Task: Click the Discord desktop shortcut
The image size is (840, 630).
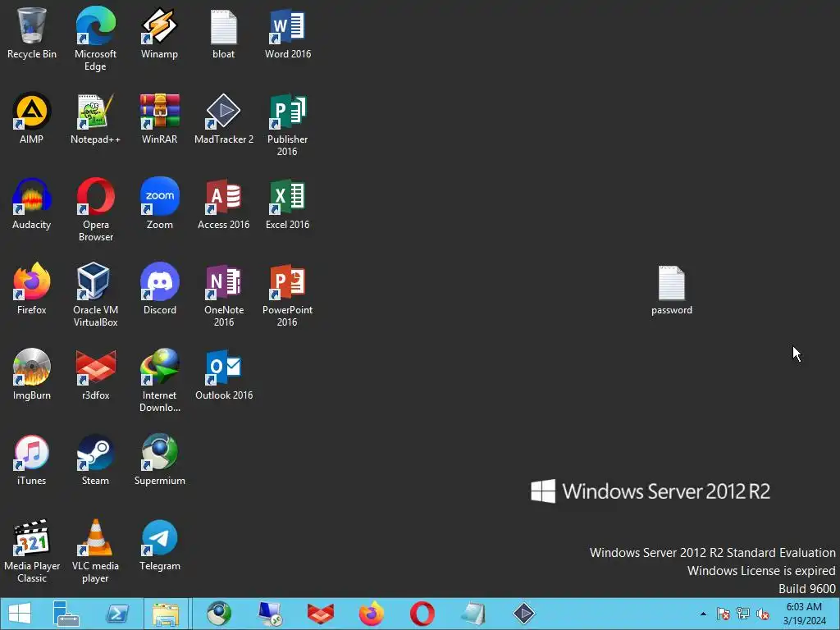Action: coord(160,289)
